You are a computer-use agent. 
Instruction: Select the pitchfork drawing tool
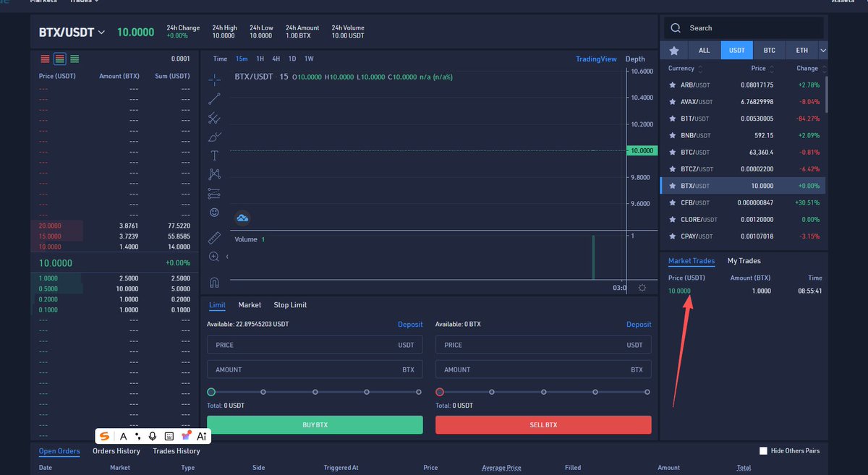[214, 118]
